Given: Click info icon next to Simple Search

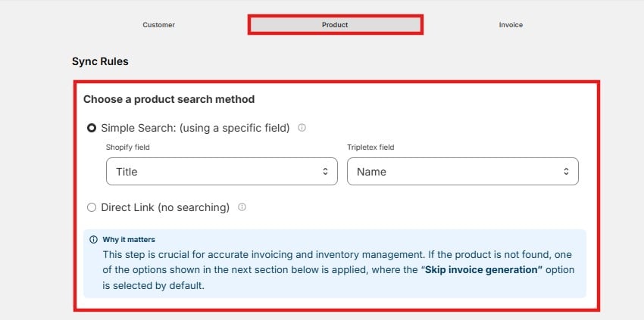Looking at the screenshot, I should pos(302,128).
